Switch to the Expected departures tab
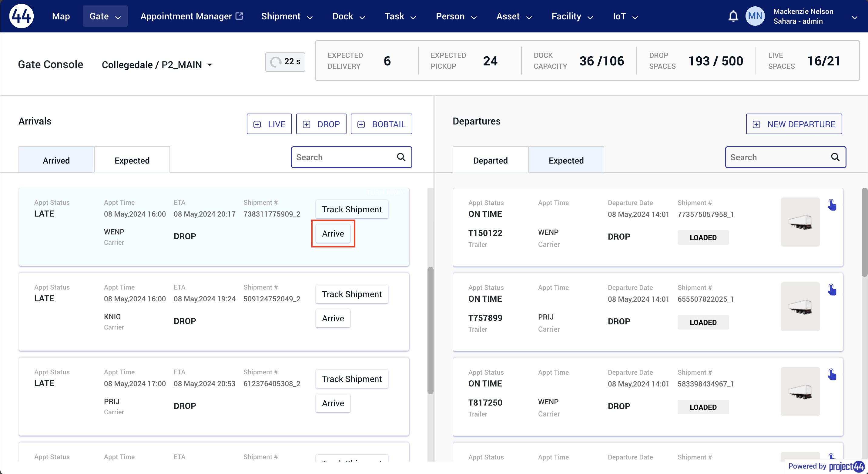This screenshot has height=474, width=868. click(566, 160)
